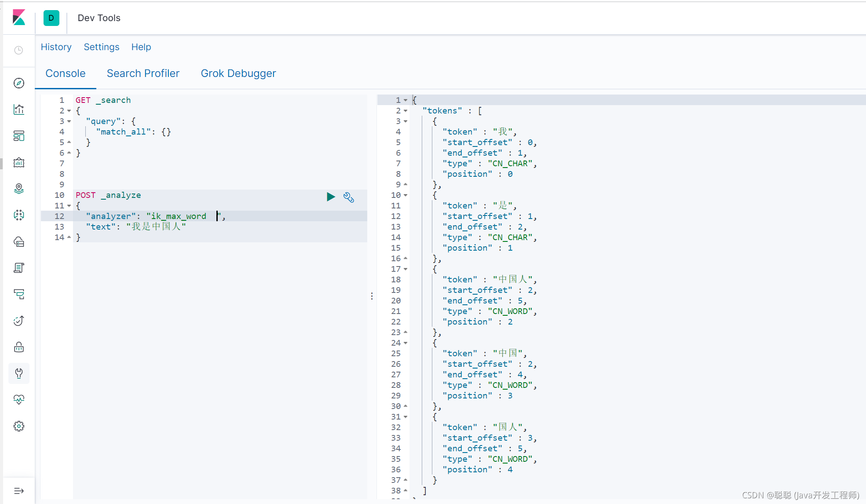This screenshot has height=504, width=866.
Task: Open SIEM lock icon in sidebar
Action: tap(19, 347)
